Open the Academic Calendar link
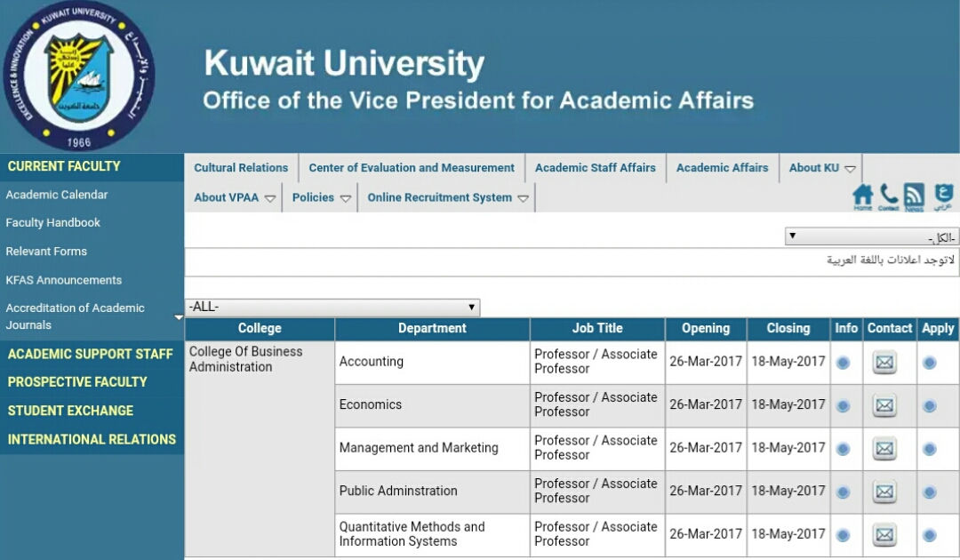 pyautogui.click(x=57, y=195)
